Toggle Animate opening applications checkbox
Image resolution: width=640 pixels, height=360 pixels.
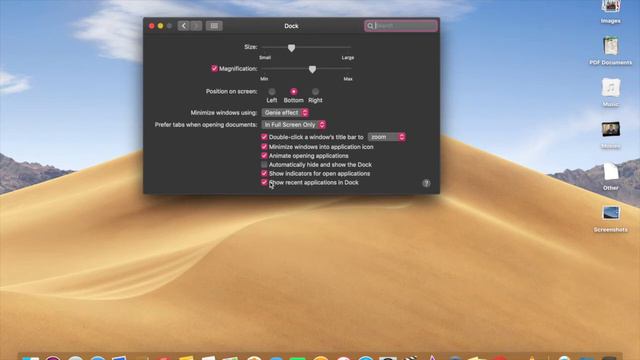[x=264, y=156]
